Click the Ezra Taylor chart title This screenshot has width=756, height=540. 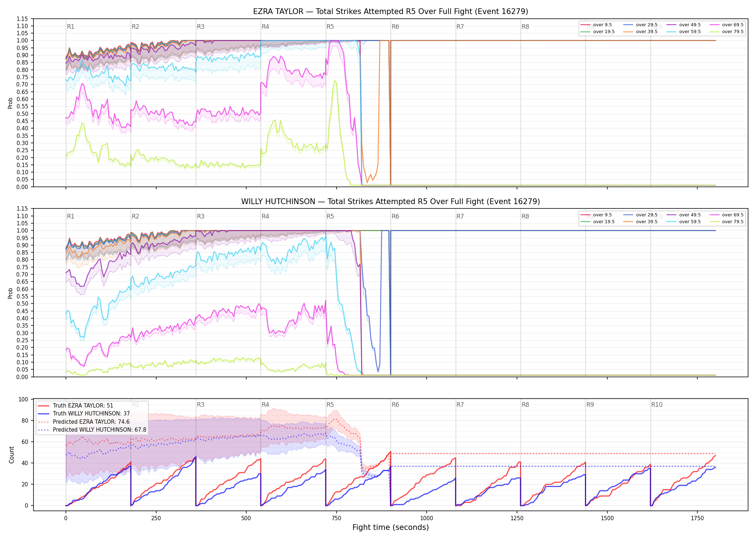point(391,12)
